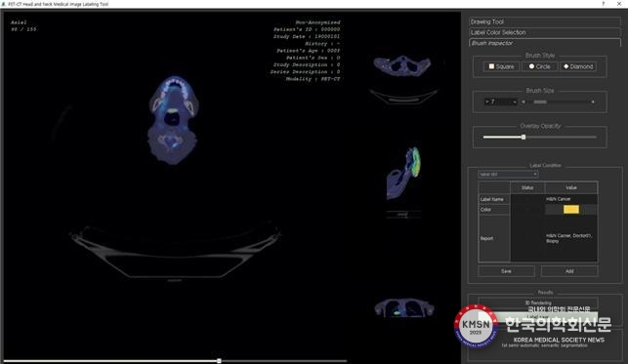The height and width of the screenshot is (364, 628).
Task: Switch to the Brush Inspector tab
Action: [x=545, y=43]
